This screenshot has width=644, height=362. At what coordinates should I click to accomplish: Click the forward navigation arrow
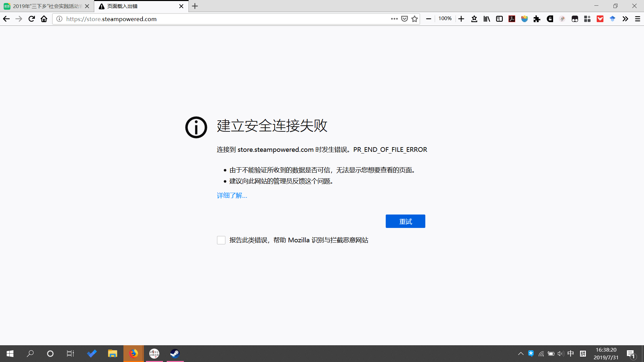point(19,19)
